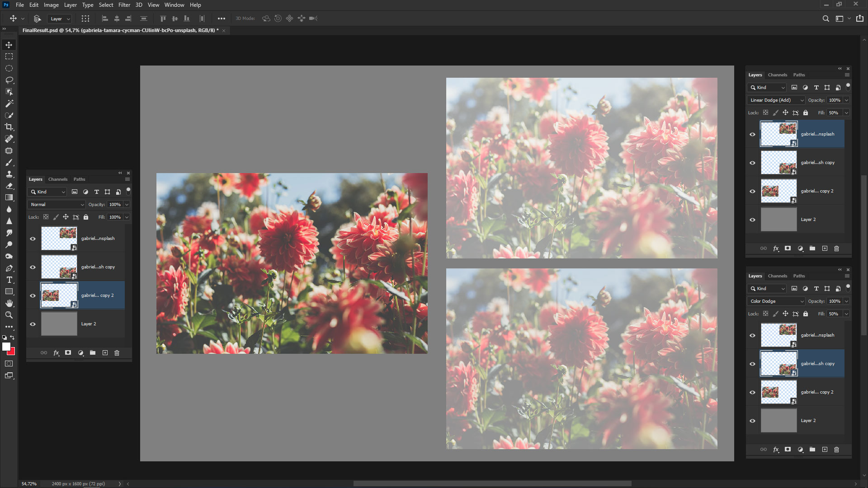Open the Color Dodge blend mode dropdown

coord(777,301)
